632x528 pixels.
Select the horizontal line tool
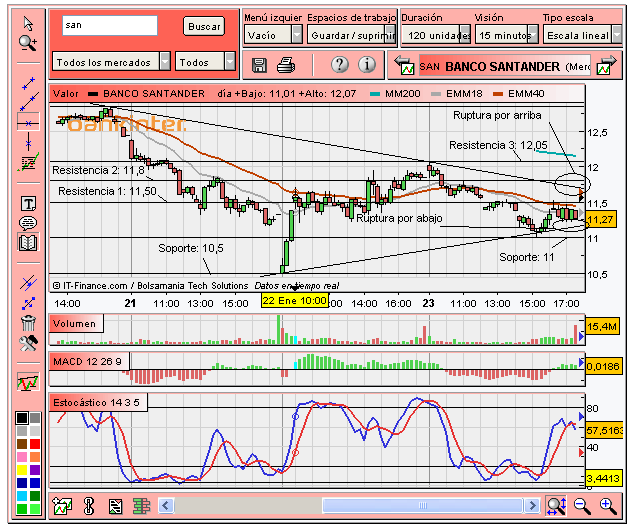[28, 123]
